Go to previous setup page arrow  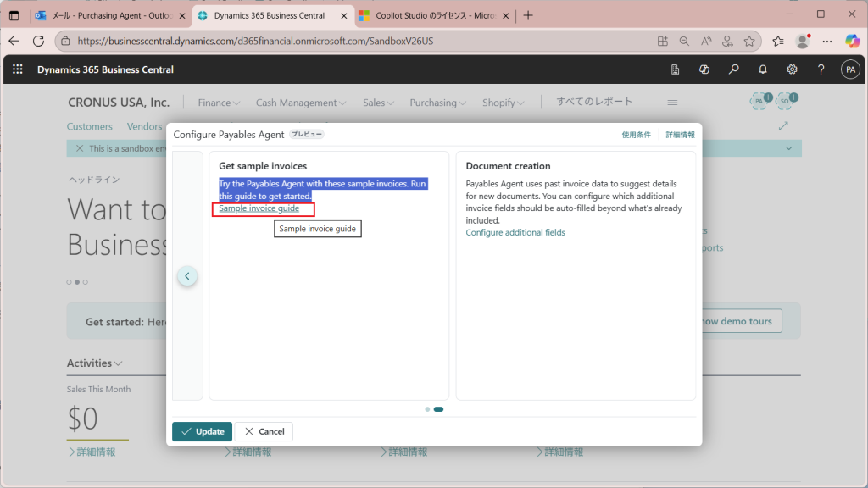(x=187, y=276)
